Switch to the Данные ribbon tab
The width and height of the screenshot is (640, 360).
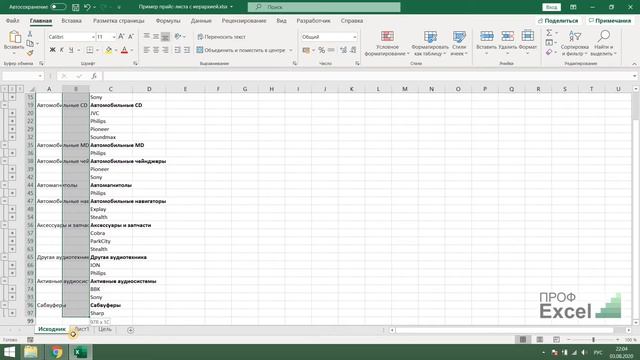tap(201, 21)
